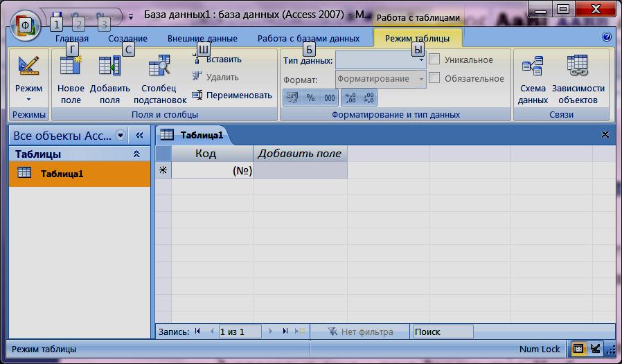Screen dimensions: 622x364
Task: Click the Переименовать button
Action: coord(232,95)
